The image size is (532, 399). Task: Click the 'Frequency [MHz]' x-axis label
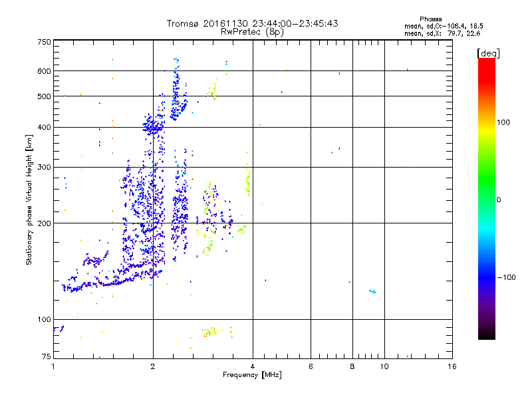tap(252, 375)
